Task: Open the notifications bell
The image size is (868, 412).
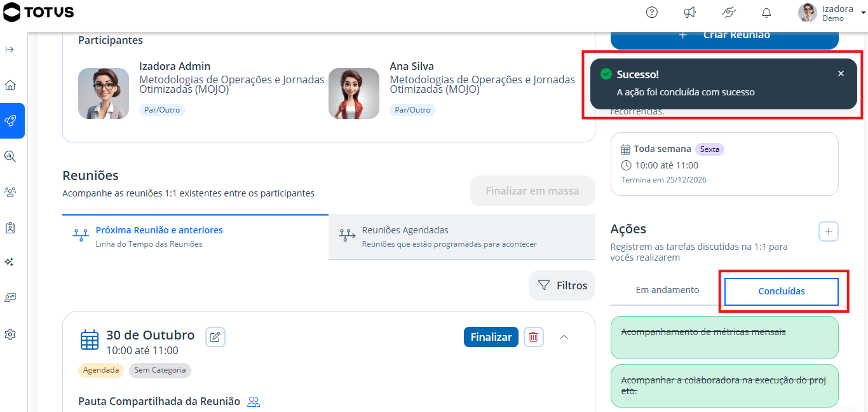Action: pos(766,13)
